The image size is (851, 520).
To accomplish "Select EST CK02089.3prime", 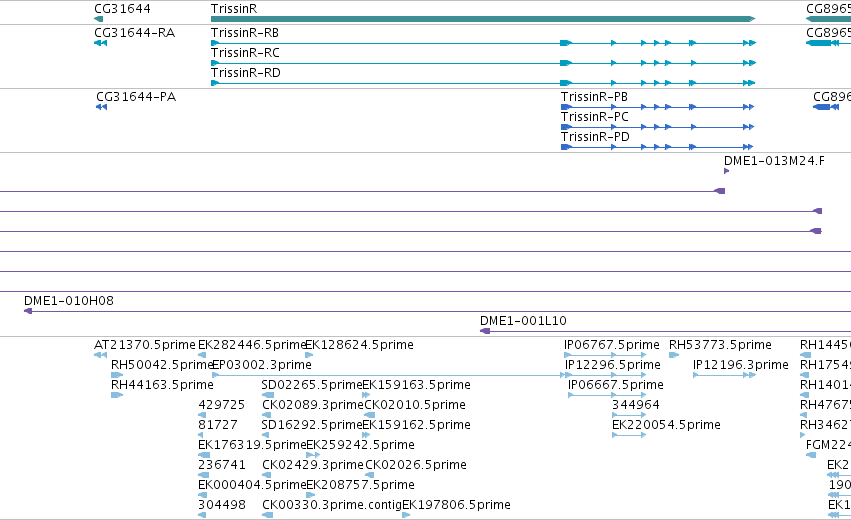I will (x=313, y=405).
